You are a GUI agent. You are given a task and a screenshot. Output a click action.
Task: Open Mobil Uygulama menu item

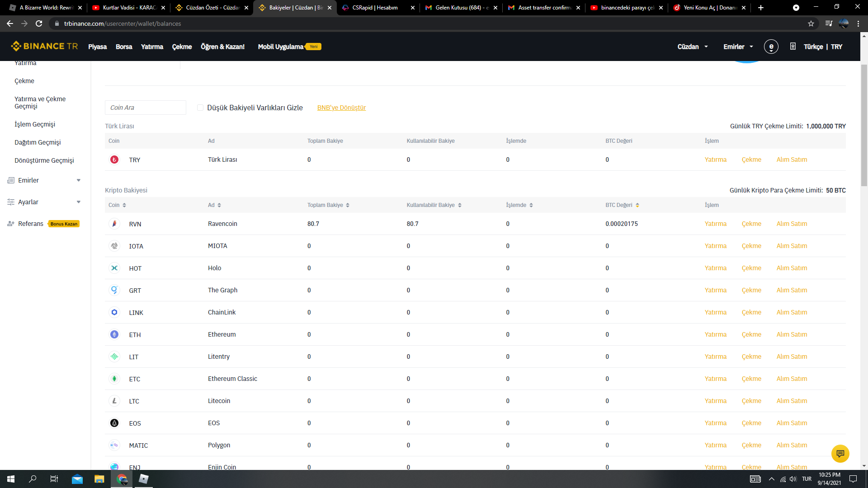pyautogui.click(x=281, y=47)
